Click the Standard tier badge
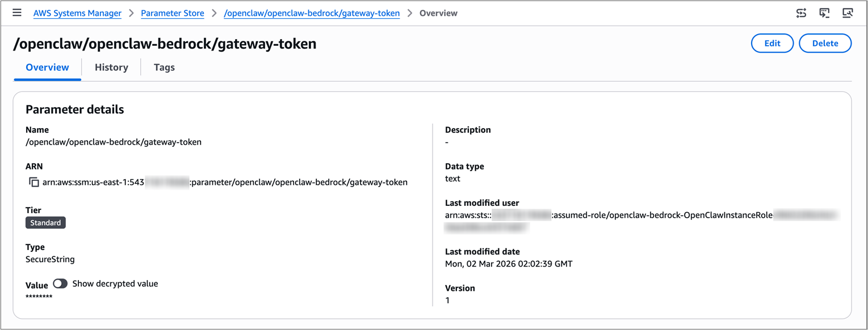The image size is (868, 330). coord(45,223)
